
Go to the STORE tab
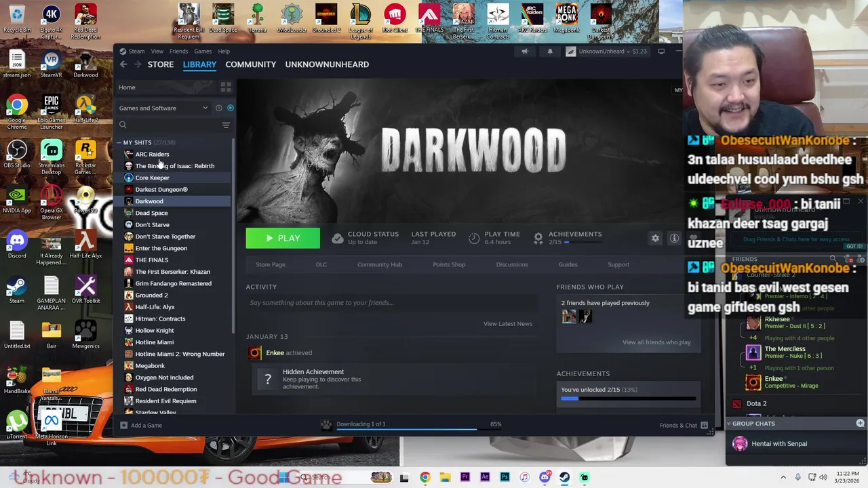[x=161, y=64]
